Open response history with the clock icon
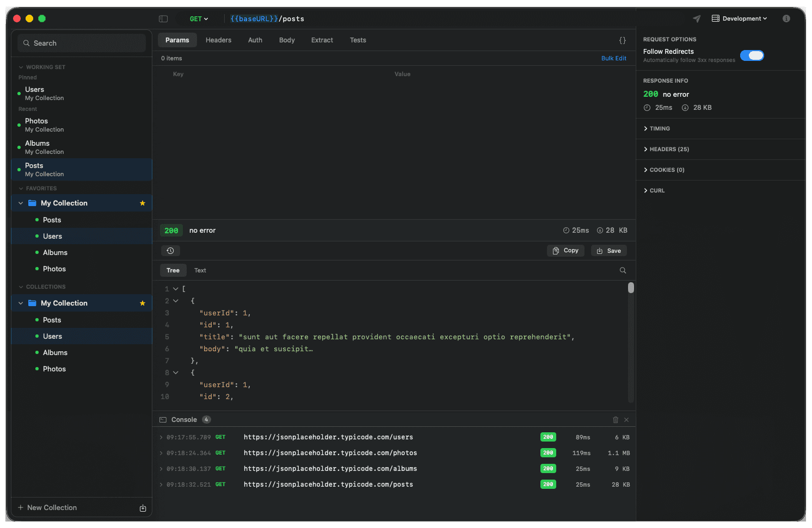This screenshot has width=812, height=528. 170,250
